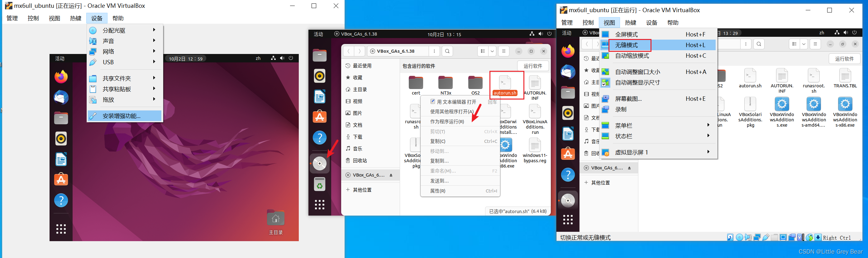This screenshot has width=868, height=258.
Task: Open LibreOffice Writer in left VM dock
Action: pyautogui.click(x=61, y=159)
